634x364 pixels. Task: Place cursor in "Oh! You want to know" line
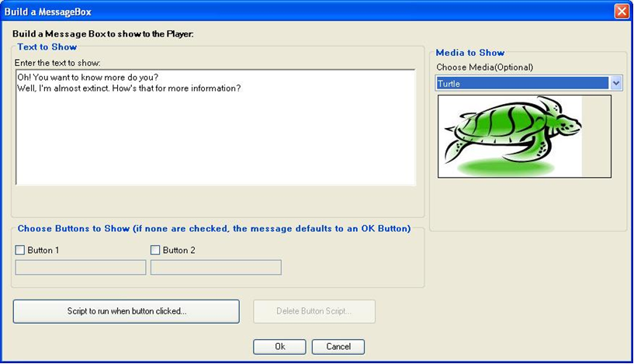pos(88,78)
